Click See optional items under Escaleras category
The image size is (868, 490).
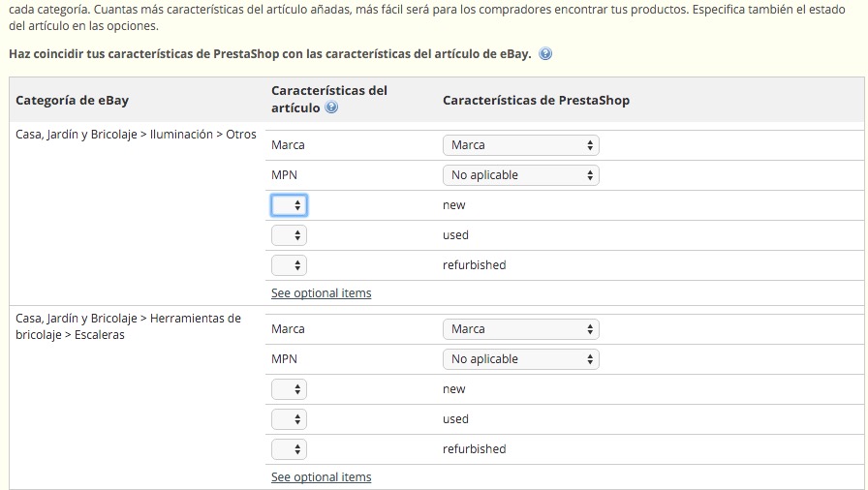[321, 476]
